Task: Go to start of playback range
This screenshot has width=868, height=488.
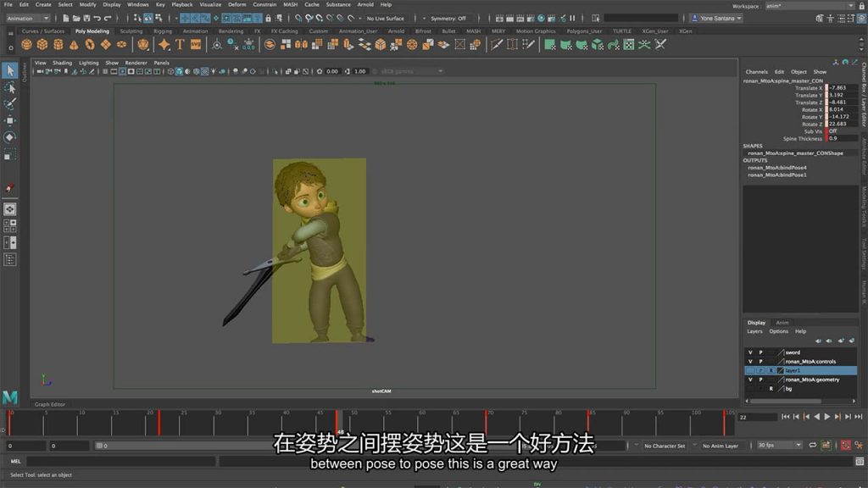Action: coord(786,417)
